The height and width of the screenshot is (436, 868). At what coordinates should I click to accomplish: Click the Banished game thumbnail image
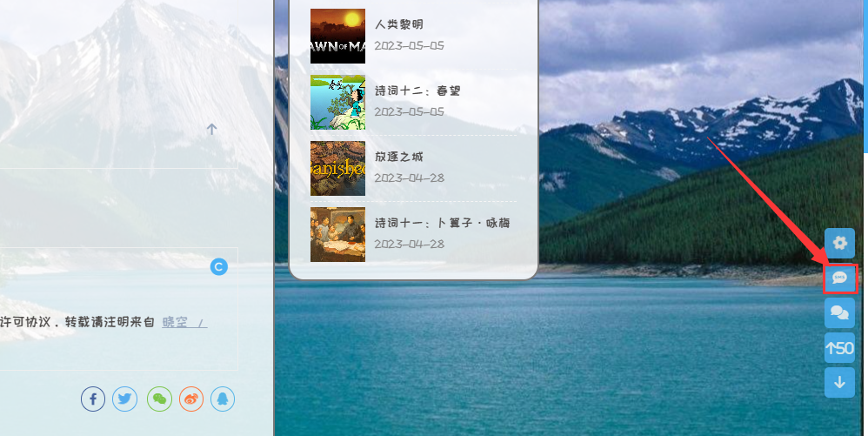pyautogui.click(x=337, y=169)
